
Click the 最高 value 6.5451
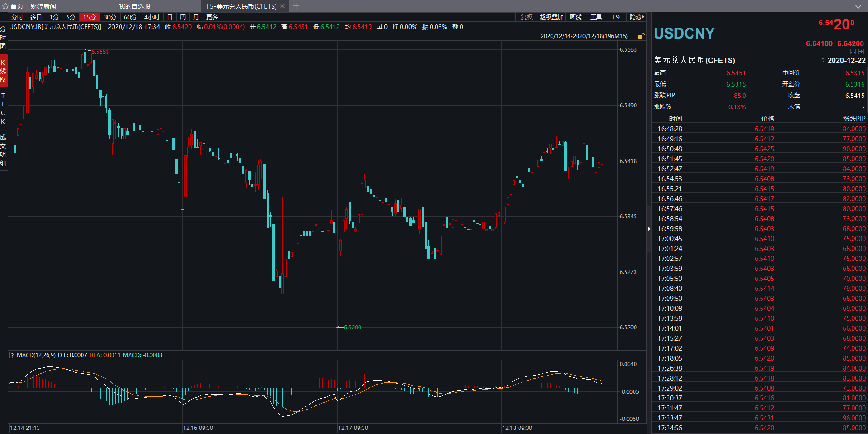point(736,73)
